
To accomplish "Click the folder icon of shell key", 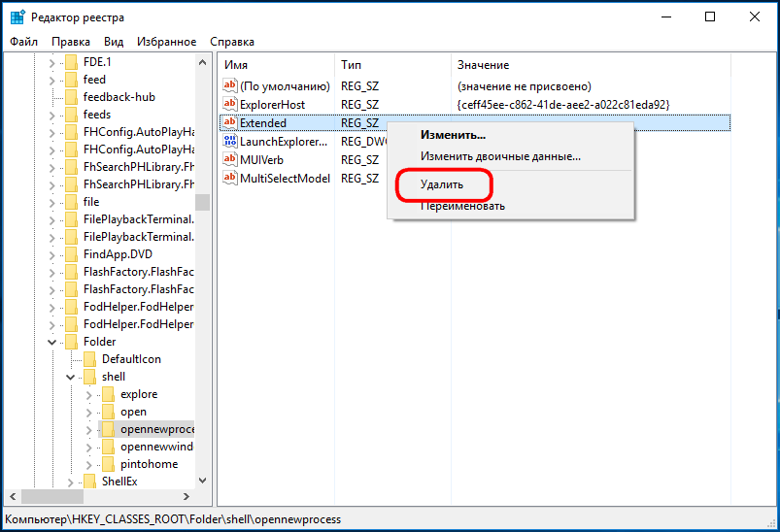I will click(90, 377).
